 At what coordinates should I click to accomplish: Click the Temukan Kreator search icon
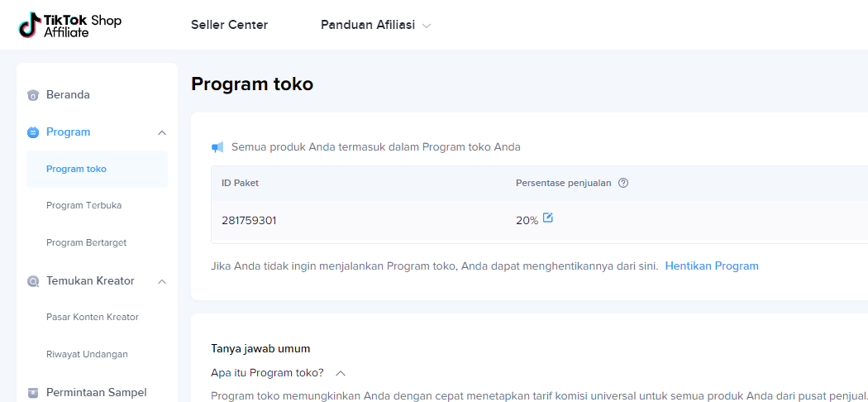coord(33,281)
